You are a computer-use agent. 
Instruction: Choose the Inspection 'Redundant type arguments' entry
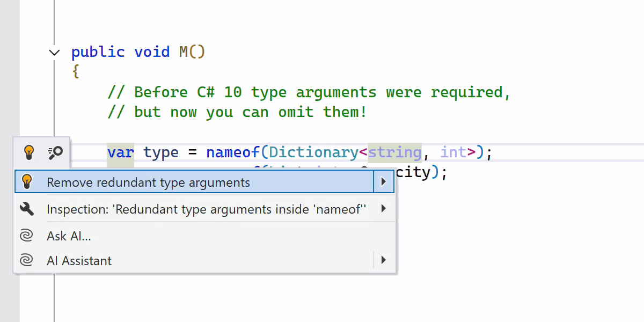(x=206, y=209)
